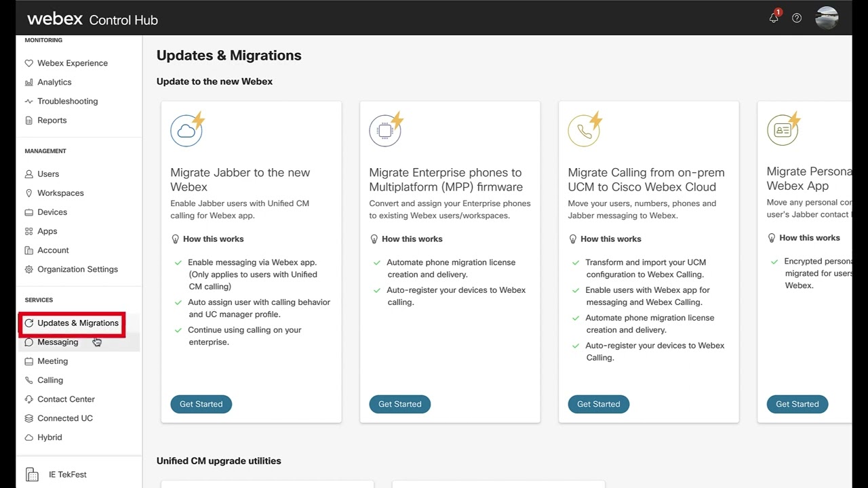Click the Enterprise phones chip lightning icon

(x=387, y=129)
